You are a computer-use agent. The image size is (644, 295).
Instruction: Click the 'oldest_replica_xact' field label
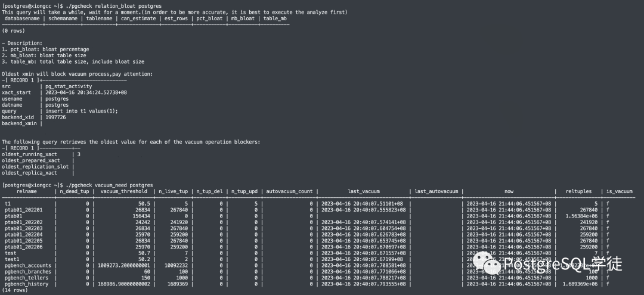29,173
